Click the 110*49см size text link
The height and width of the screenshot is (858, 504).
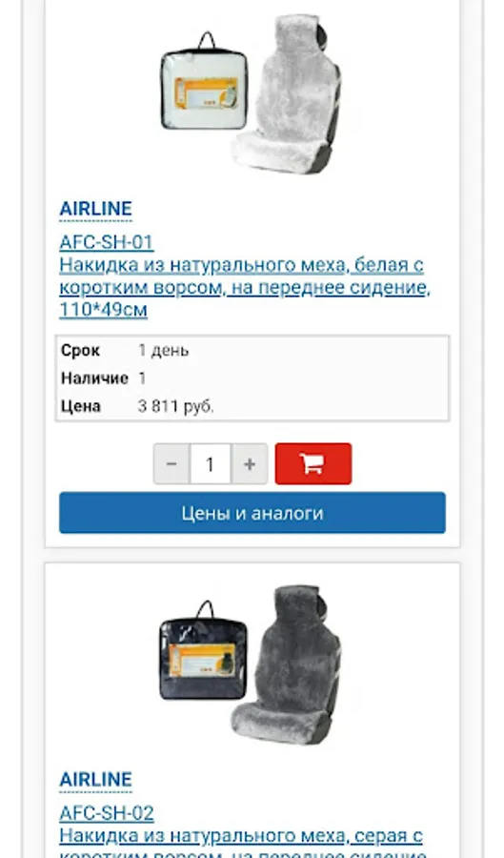[x=103, y=310]
